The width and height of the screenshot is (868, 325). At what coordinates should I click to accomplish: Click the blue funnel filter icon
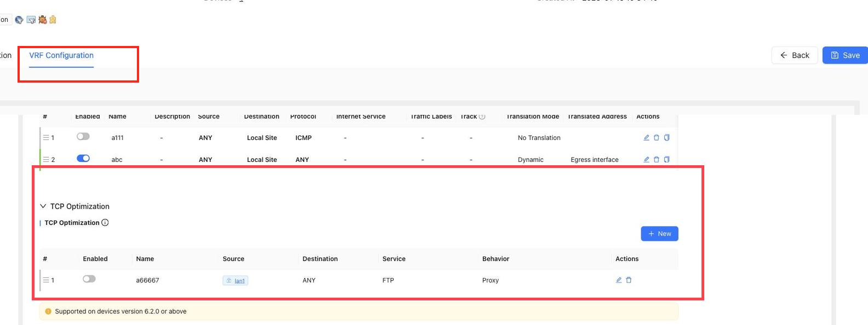click(x=19, y=20)
